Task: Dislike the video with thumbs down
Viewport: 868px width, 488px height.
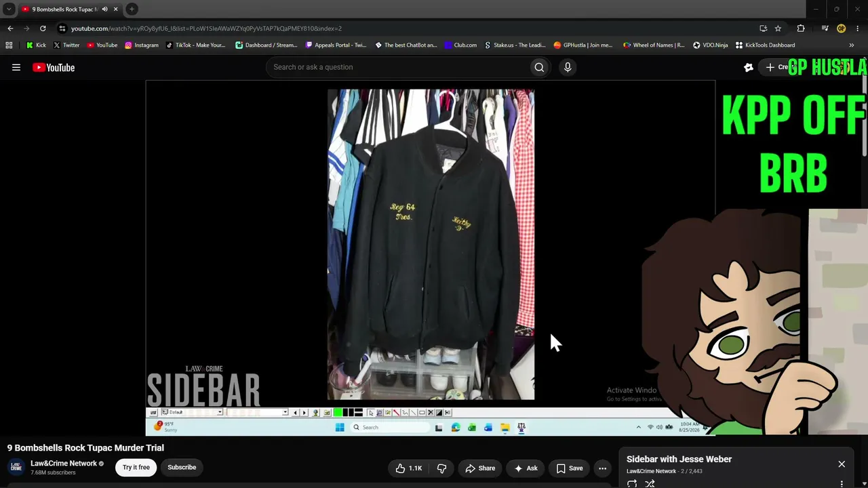Action: [442, 468]
